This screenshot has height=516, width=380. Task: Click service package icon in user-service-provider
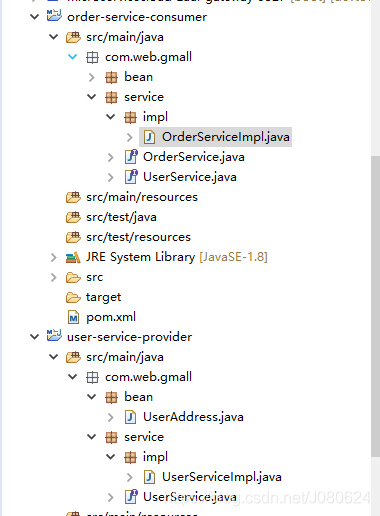[x=111, y=437]
